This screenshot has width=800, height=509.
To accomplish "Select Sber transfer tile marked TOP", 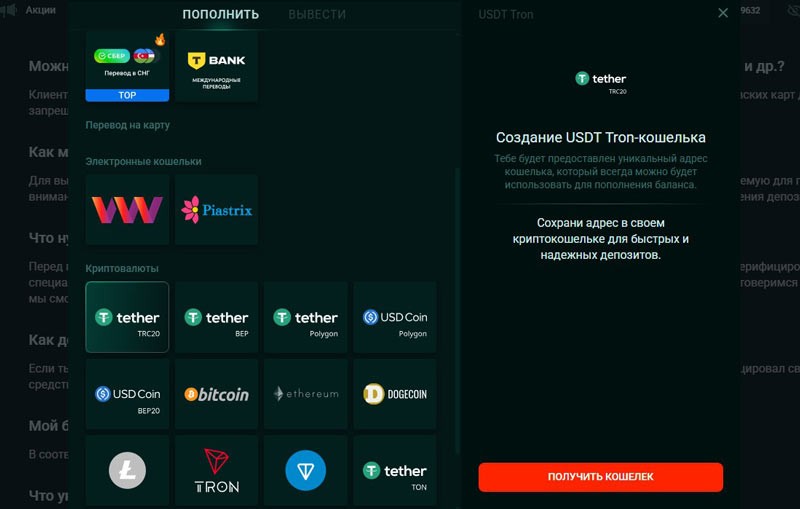I will pyautogui.click(x=127, y=66).
